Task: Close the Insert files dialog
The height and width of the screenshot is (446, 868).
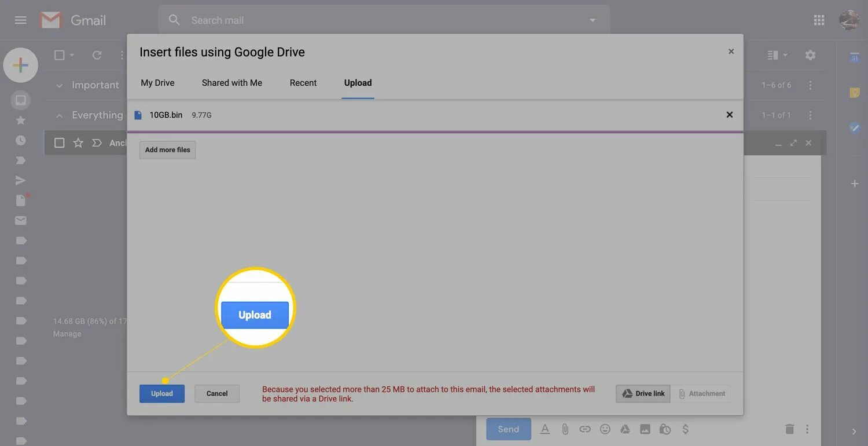Action: [731, 52]
